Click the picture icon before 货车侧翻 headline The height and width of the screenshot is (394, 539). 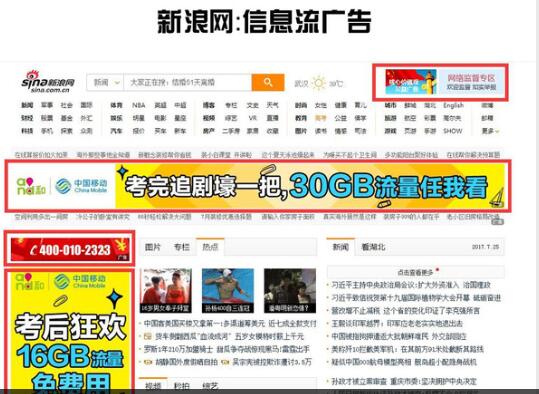click(148, 336)
